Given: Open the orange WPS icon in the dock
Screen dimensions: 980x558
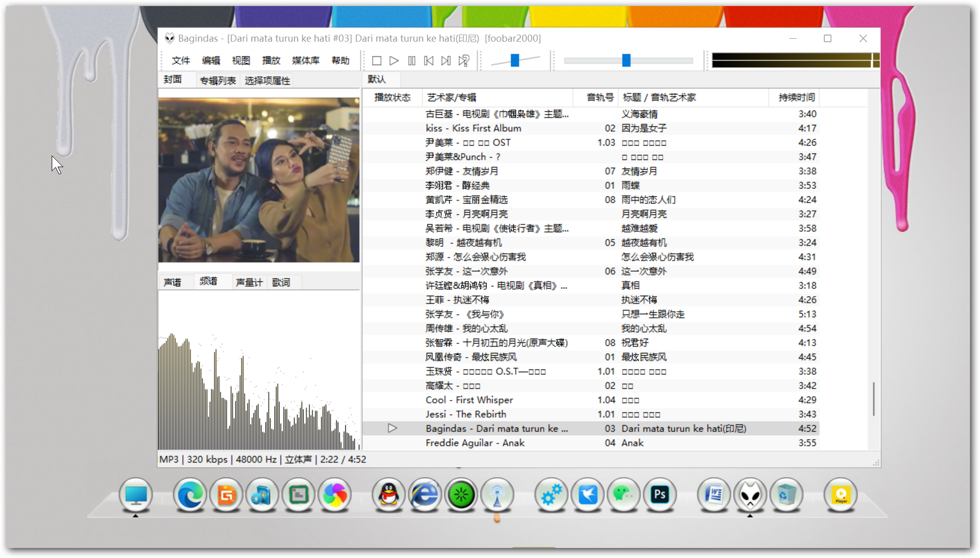Looking at the screenshot, I should [x=226, y=495].
